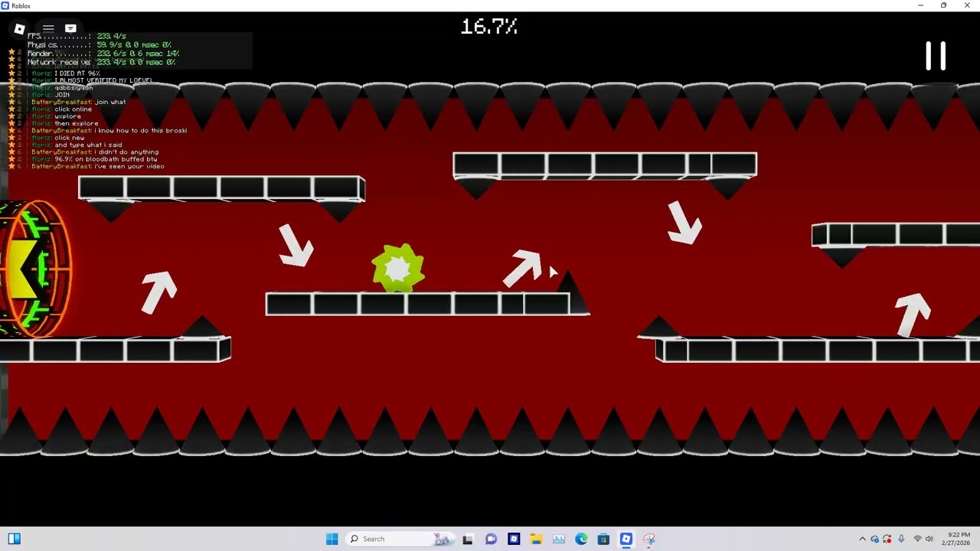
Task: Toggle the Roblox chat window icon
Action: [x=70, y=29]
